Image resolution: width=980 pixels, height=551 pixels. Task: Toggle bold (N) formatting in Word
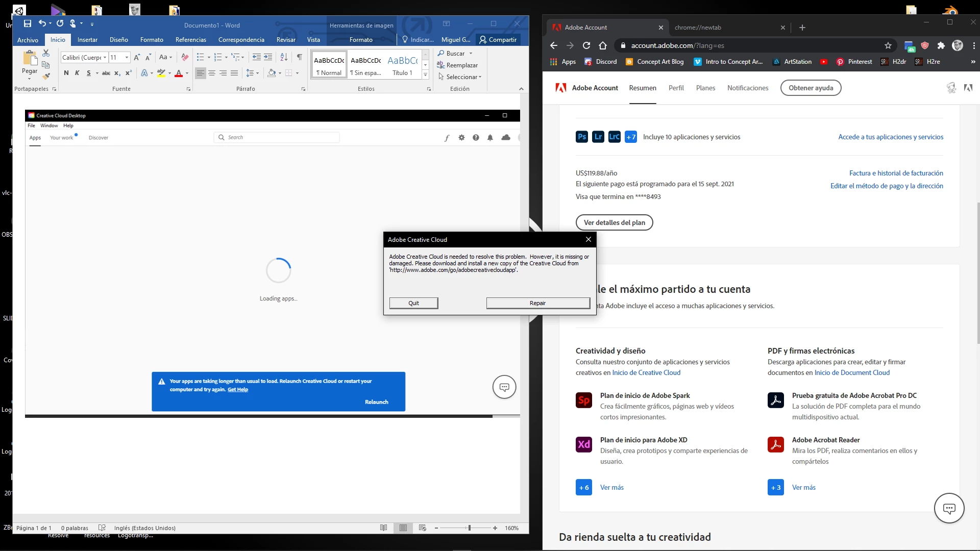66,73
